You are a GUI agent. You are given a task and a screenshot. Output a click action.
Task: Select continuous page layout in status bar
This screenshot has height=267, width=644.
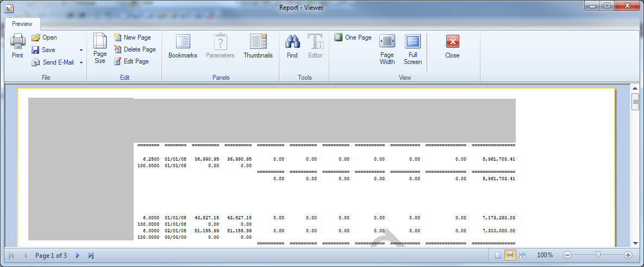[x=510, y=255]
